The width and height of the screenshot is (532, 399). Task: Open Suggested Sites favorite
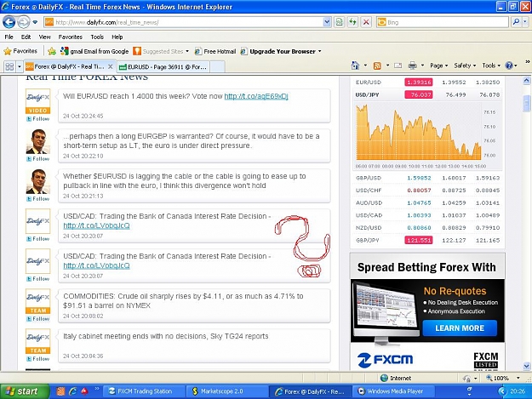pyautogui.click(x=161, y=51)
